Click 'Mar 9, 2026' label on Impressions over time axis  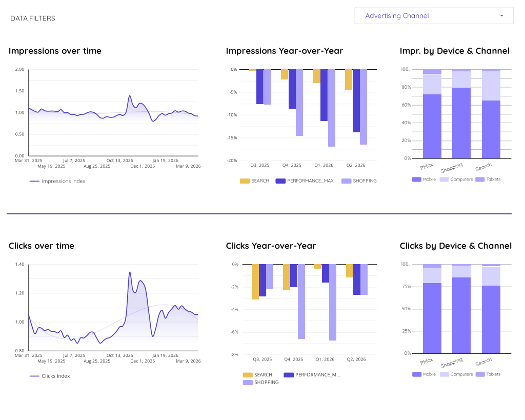pyautogui.click(x=188, y=166)
